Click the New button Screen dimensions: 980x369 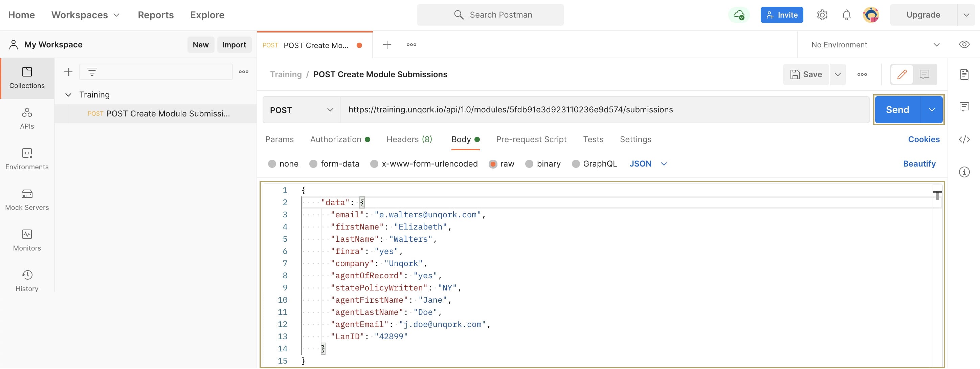pyautogui.click(x=200, y=44)
